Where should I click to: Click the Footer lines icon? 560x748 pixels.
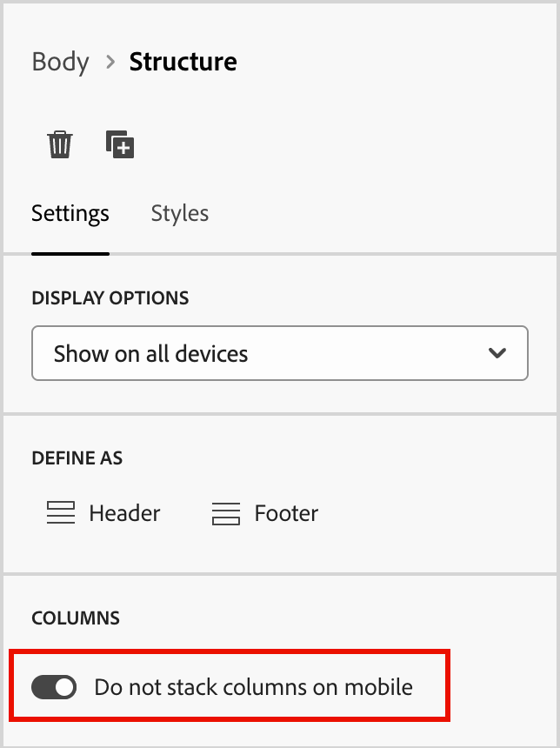[x=225, y=513]
